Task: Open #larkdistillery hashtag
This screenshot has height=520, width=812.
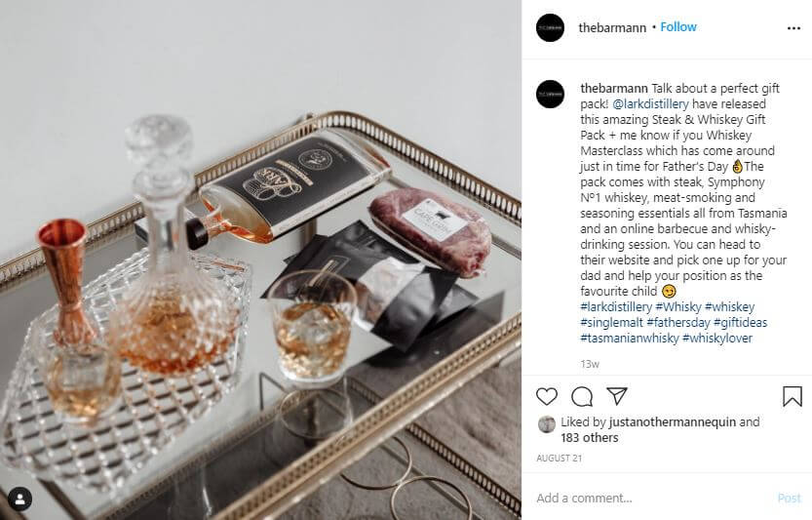Action: click(616, 306)
